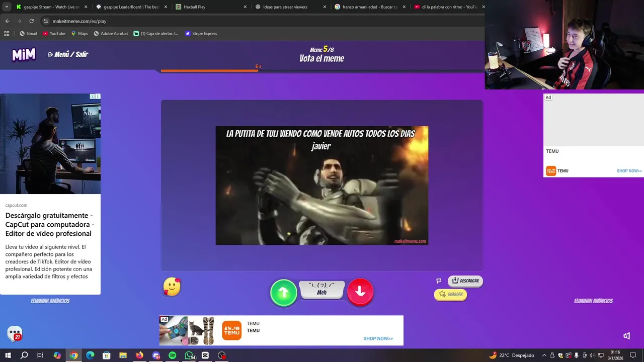Upvote the meme with green arrow

[x=284, y=293]
